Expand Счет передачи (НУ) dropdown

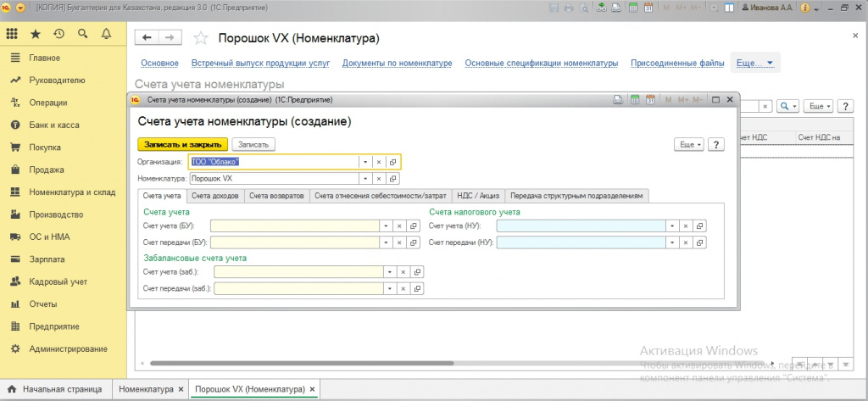coord(672,242)
